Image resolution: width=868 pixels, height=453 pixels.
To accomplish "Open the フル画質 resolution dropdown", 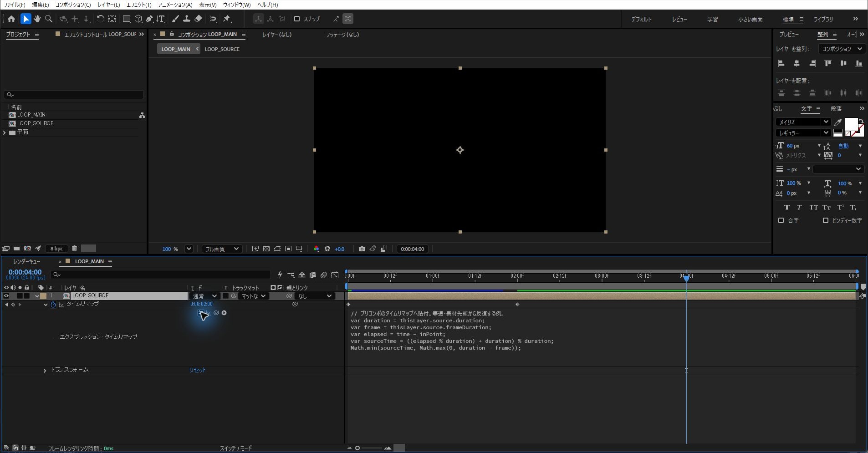I will 221,249.
